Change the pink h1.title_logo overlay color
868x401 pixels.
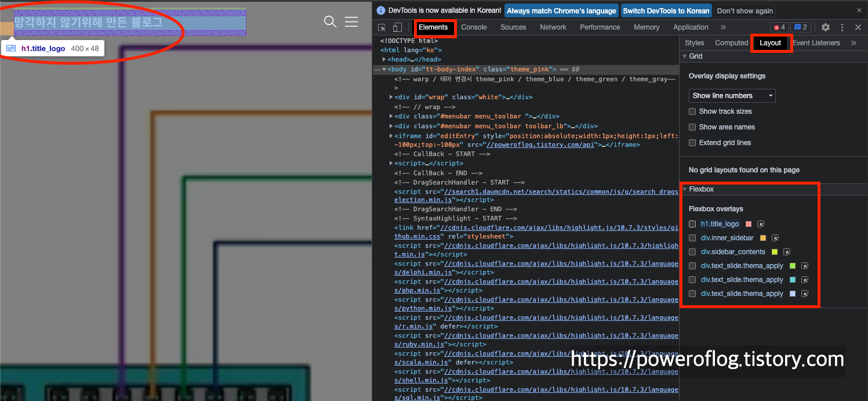pyautogui.click(x=749, y=224)
